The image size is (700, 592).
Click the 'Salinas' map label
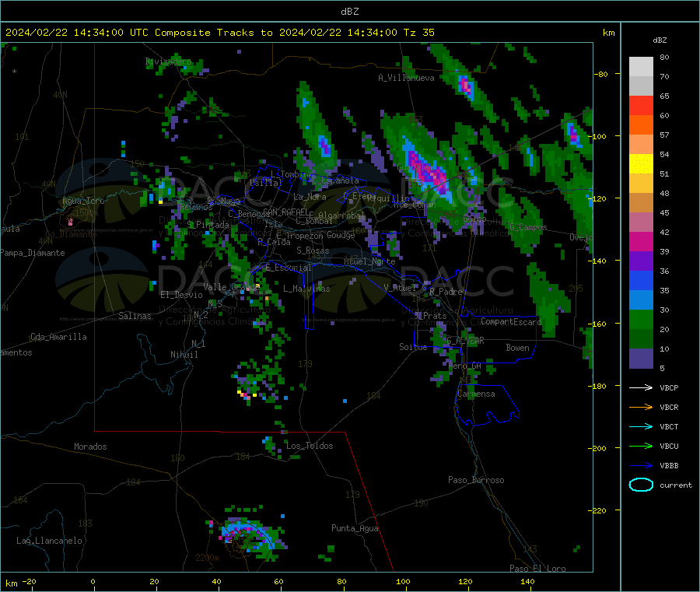click(135, 316)
